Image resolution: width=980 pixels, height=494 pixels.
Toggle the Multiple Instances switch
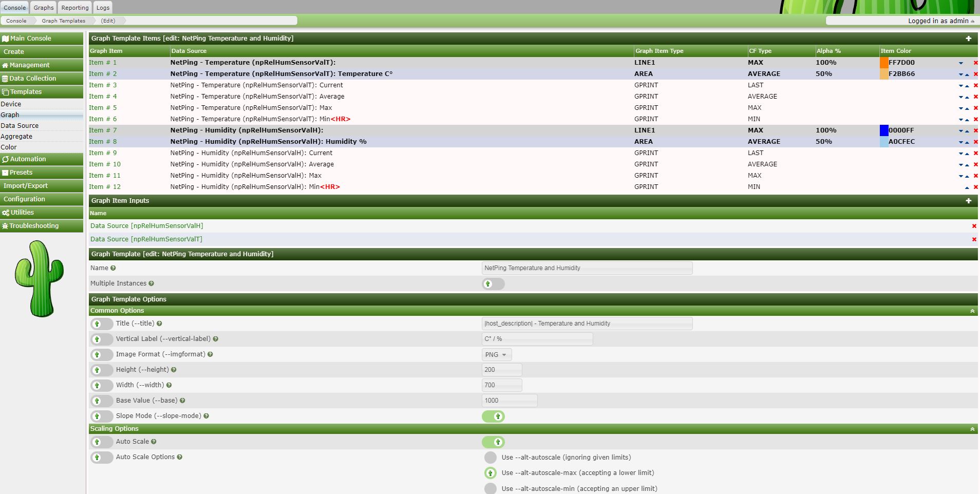[x=493, y=284]
